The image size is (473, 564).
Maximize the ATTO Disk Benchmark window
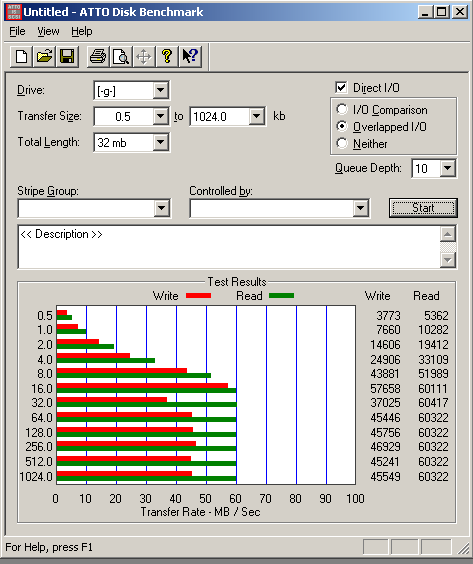pos(441,12)
